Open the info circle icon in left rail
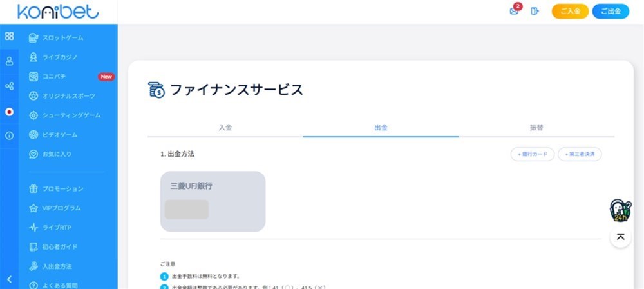The width and height of the screenshot is (644, 289). click(9, 135)
